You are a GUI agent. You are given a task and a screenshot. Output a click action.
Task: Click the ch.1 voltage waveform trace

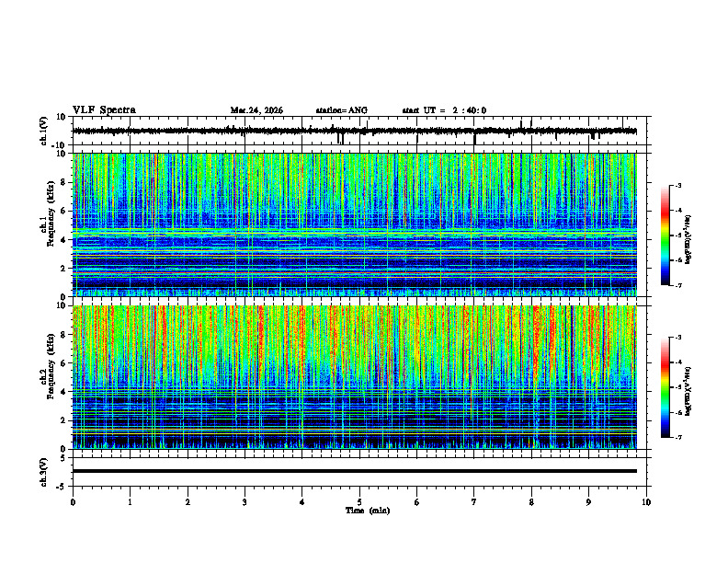point(354,132)
